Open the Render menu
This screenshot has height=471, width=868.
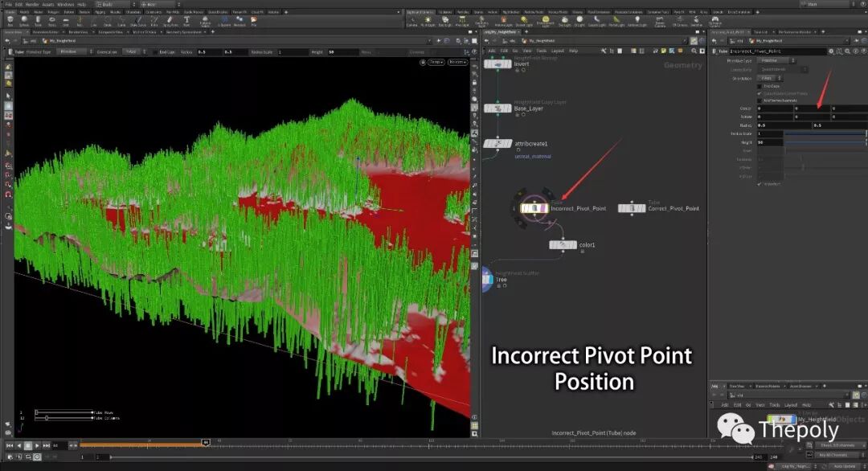(x=33, y=5)
